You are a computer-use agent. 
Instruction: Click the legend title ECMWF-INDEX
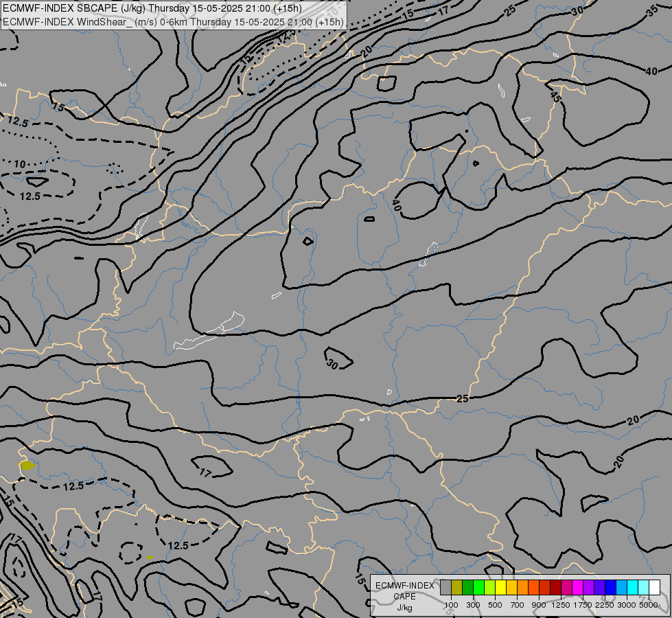(404, 586)
